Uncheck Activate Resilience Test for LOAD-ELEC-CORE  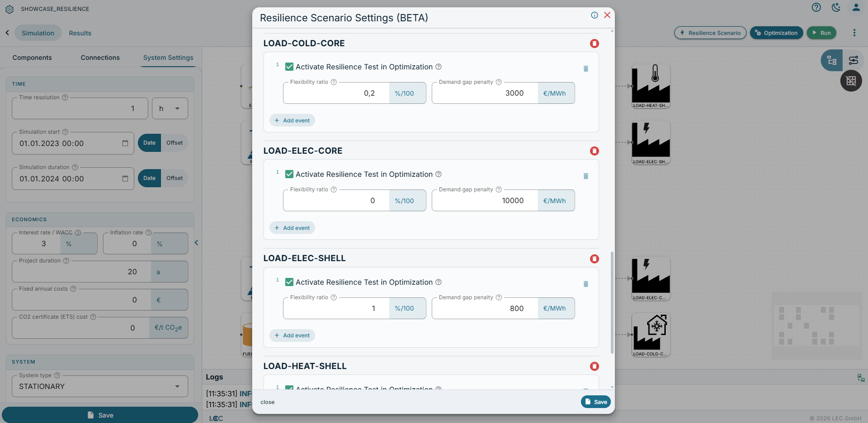[289, 174]
